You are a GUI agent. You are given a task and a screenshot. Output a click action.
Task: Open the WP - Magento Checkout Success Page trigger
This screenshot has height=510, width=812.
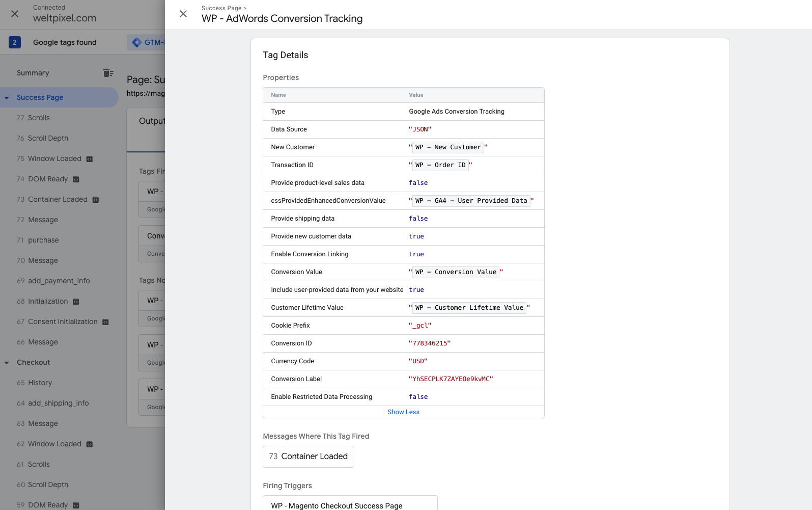tap(350, 503)
